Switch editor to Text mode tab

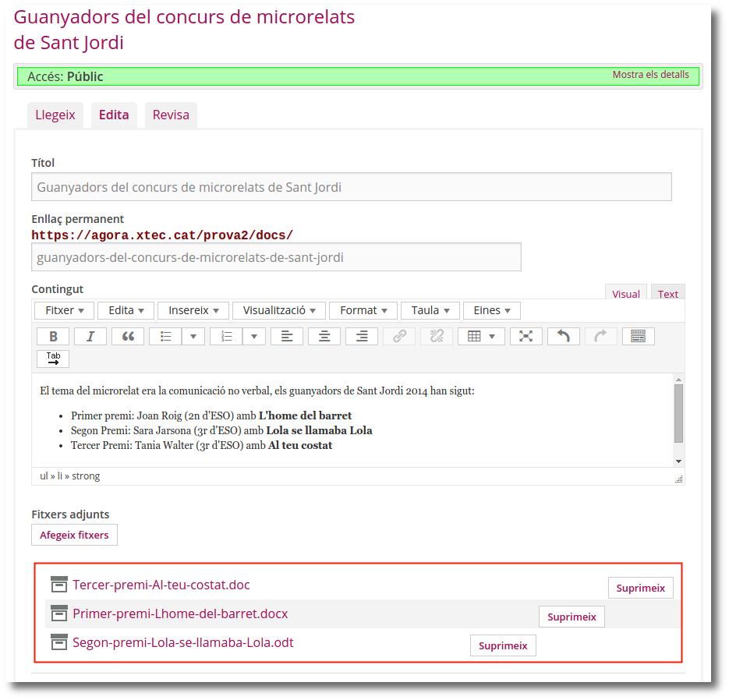pyautogui.click(x=667, y=294)
